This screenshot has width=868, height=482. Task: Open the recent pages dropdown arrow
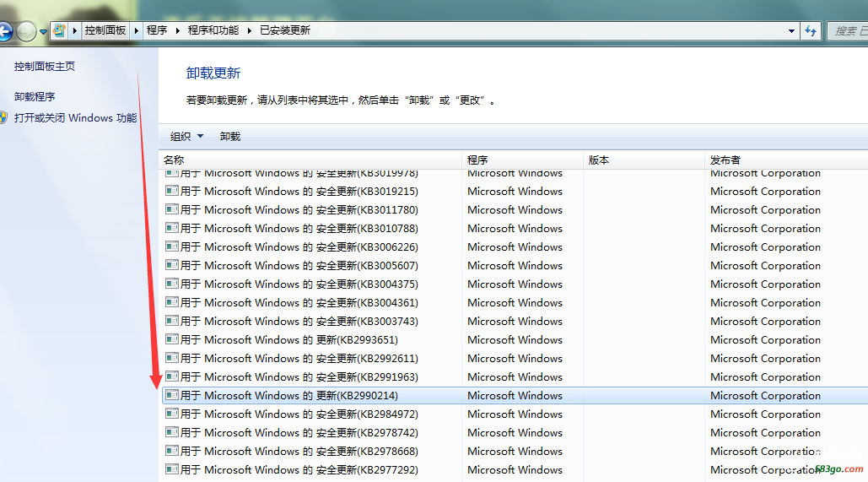[43, 31]
